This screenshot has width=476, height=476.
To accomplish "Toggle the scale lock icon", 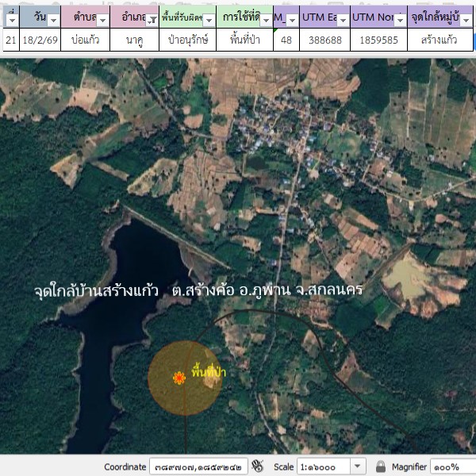I will 381,466.
